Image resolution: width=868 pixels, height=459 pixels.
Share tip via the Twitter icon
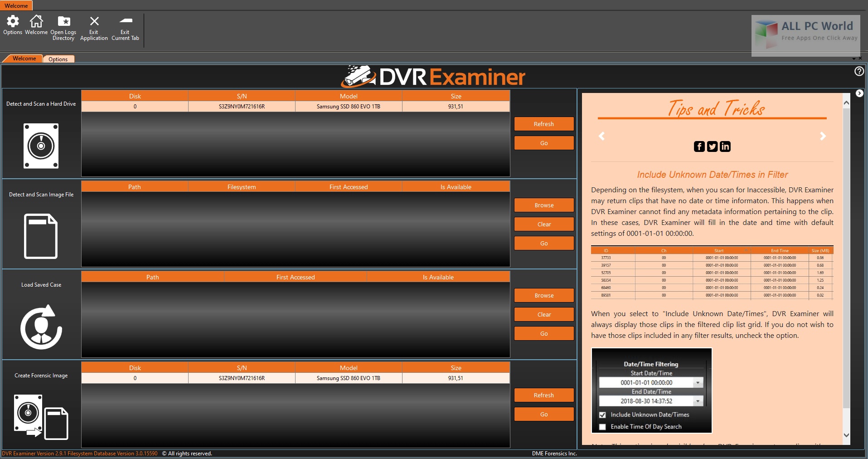pos(712,146)
